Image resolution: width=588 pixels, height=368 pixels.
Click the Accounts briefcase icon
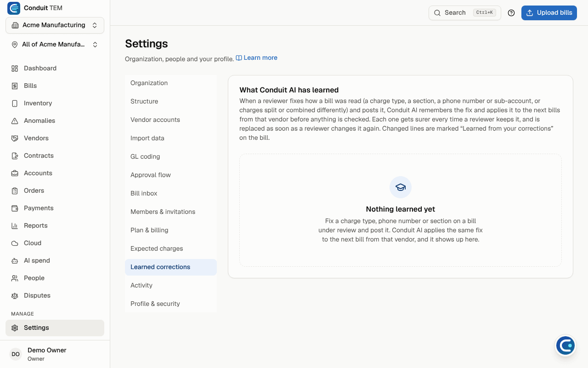point(15,173)
